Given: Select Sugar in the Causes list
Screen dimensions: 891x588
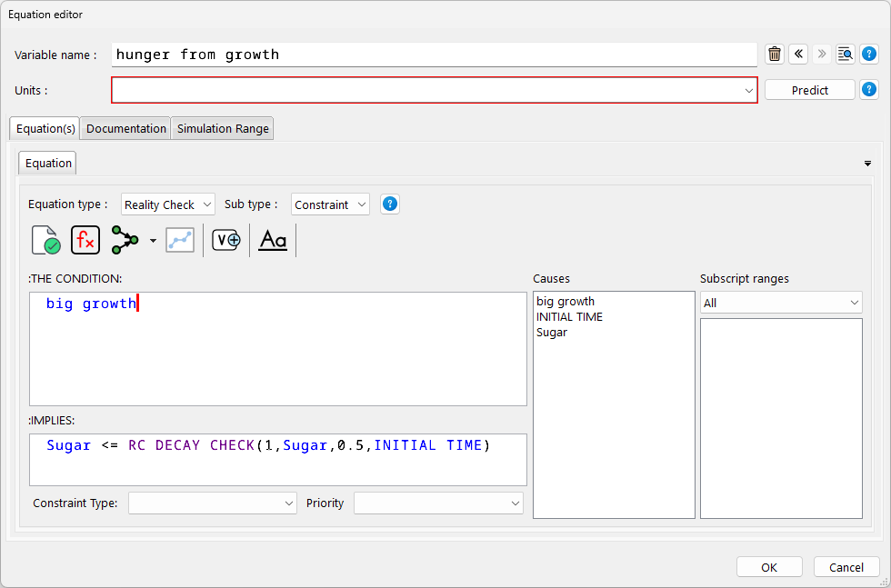Looking at the screenshot, I should click(x=552, y=333).
